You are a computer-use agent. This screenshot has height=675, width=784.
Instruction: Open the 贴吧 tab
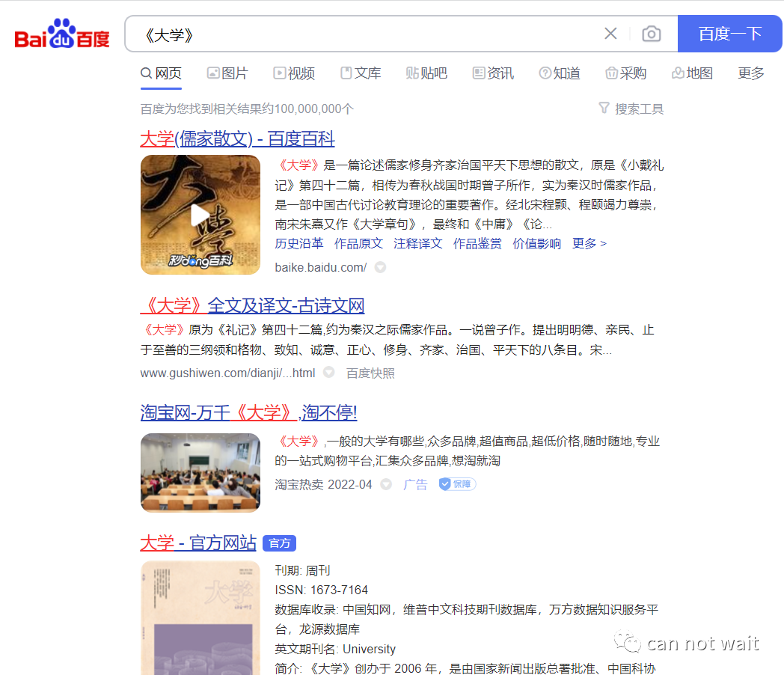[426, 73]
